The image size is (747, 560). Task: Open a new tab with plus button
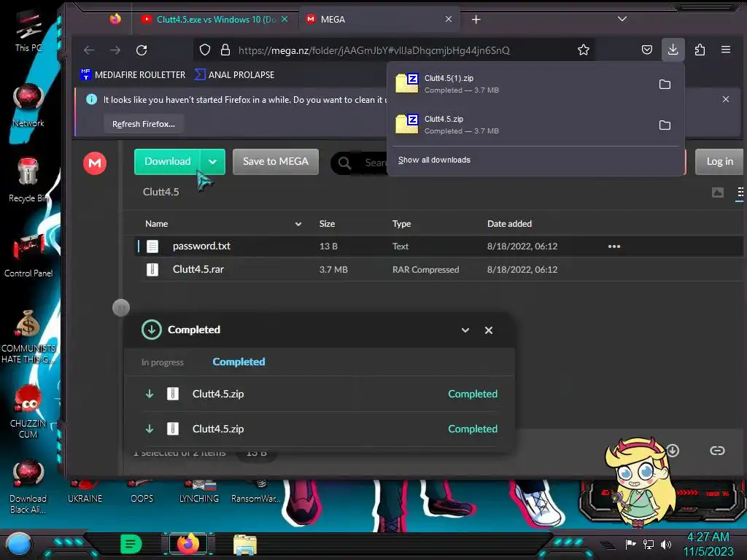coord(476,19)
